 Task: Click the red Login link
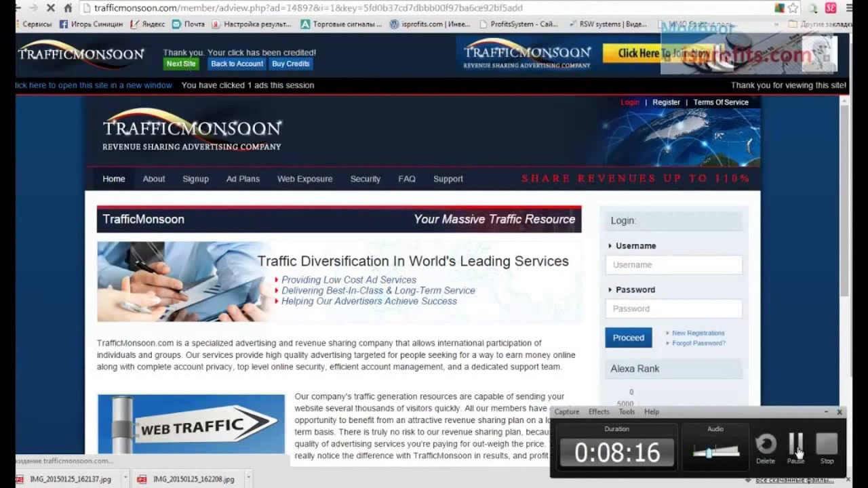630,102
